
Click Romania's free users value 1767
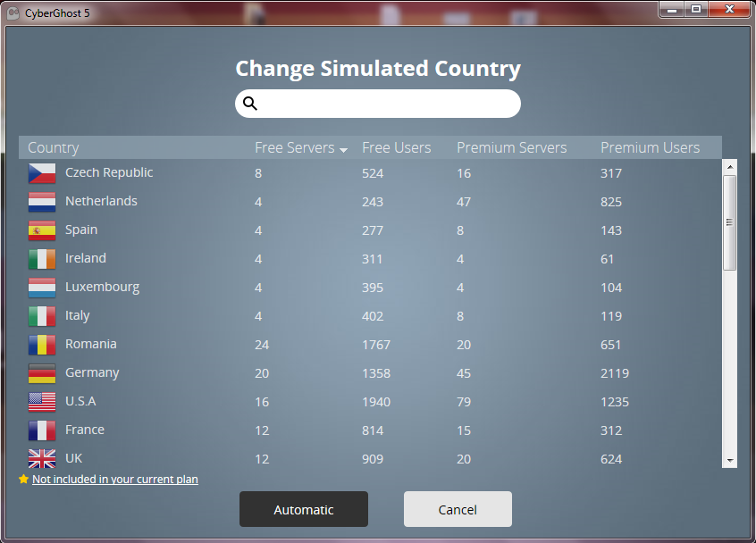(x=376, y=345)
